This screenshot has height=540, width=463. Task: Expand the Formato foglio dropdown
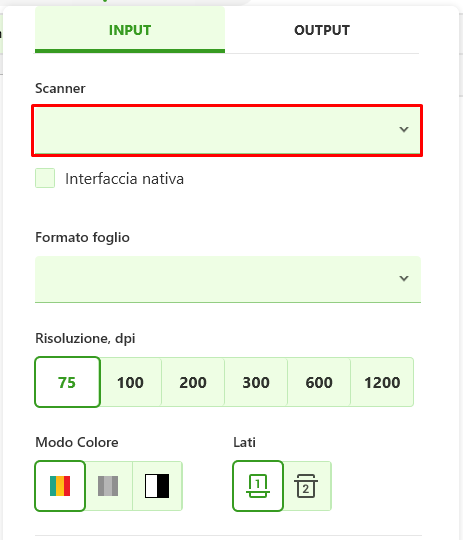click(x=228, y=279)
